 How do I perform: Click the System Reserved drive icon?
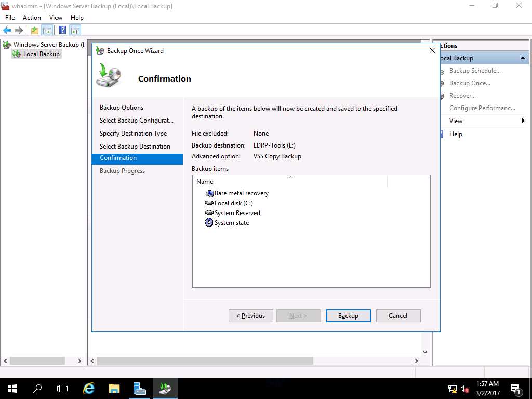pyautogui.click(x=209, y=212)
